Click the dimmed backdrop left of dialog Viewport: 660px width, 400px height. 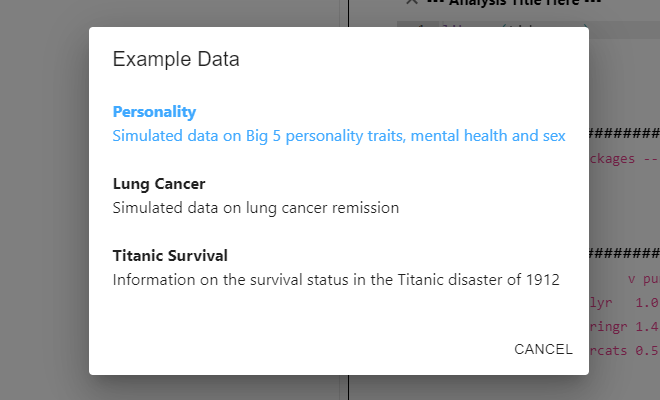click(44, 200)
